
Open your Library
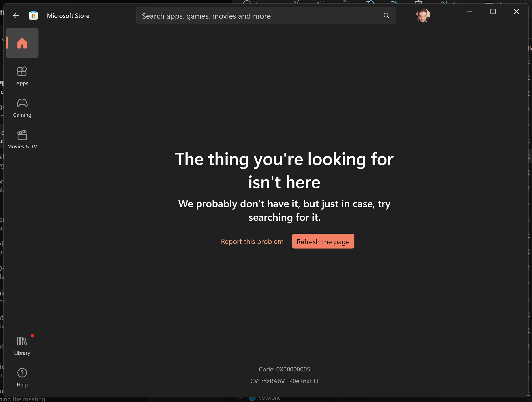pyautogui.click(x=22, y=345)
